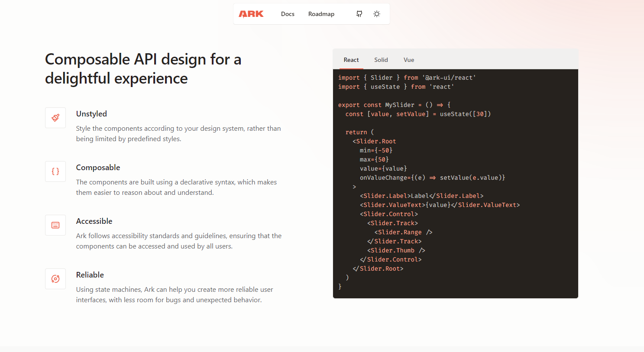The height and width of the screenshot is (352, 644).
Task: Click the Slider.ValueText code line
Action: pos(440,205)
